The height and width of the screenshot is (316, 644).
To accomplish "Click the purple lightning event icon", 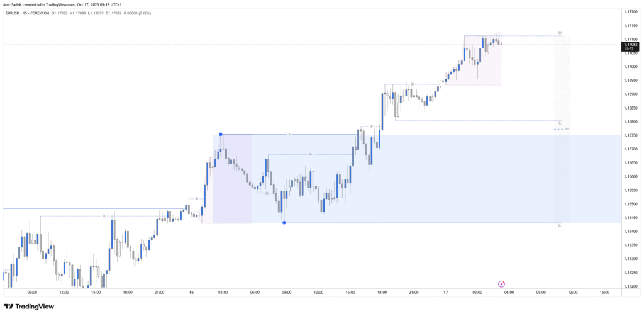I will (x=501, y=284).
